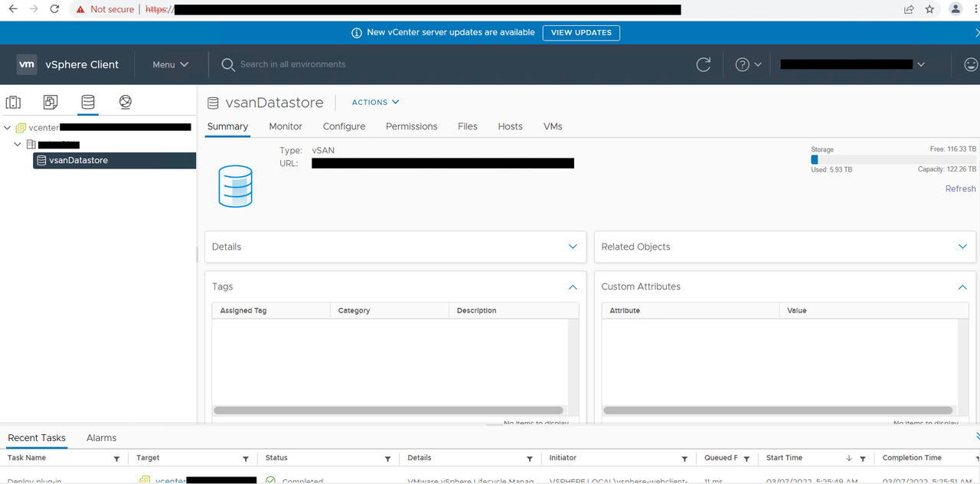
Task: Click the vSphere refresh icon in header
Action: tap(703, 65)
